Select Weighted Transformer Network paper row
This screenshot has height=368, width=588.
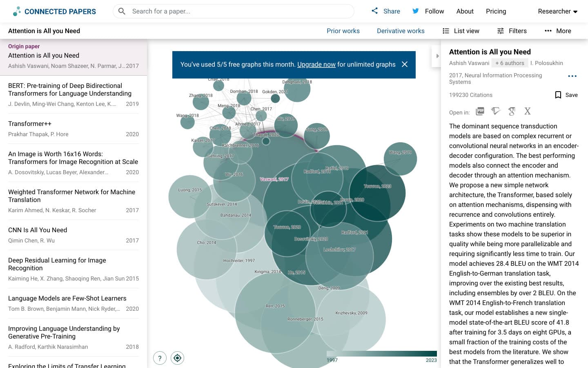click(73, 201)
